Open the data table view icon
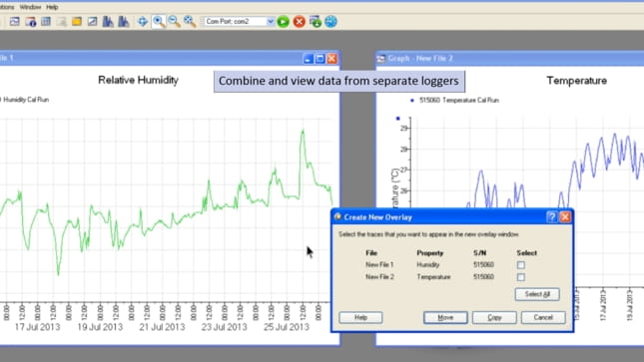644x362 pixels. click(46, 21)
